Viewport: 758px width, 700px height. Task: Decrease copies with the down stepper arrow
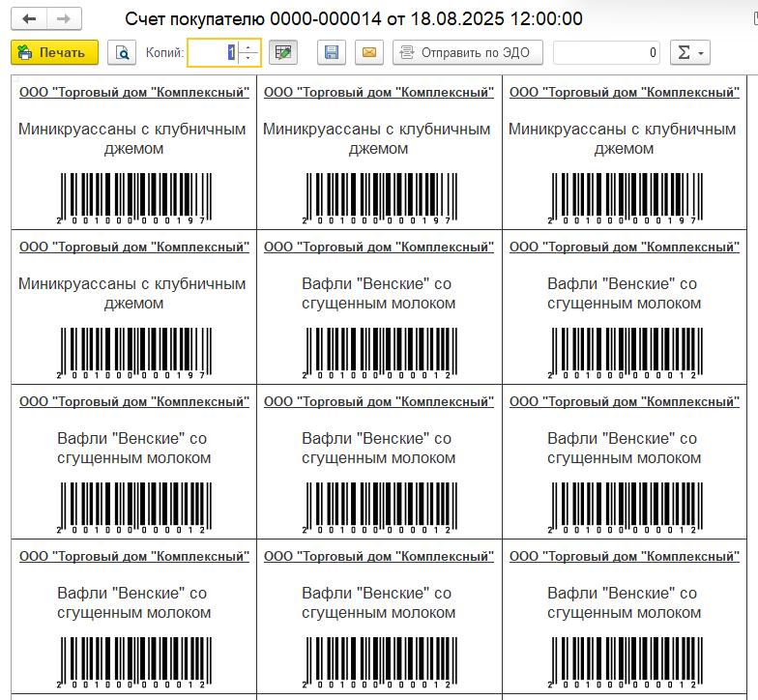(248, 58)
